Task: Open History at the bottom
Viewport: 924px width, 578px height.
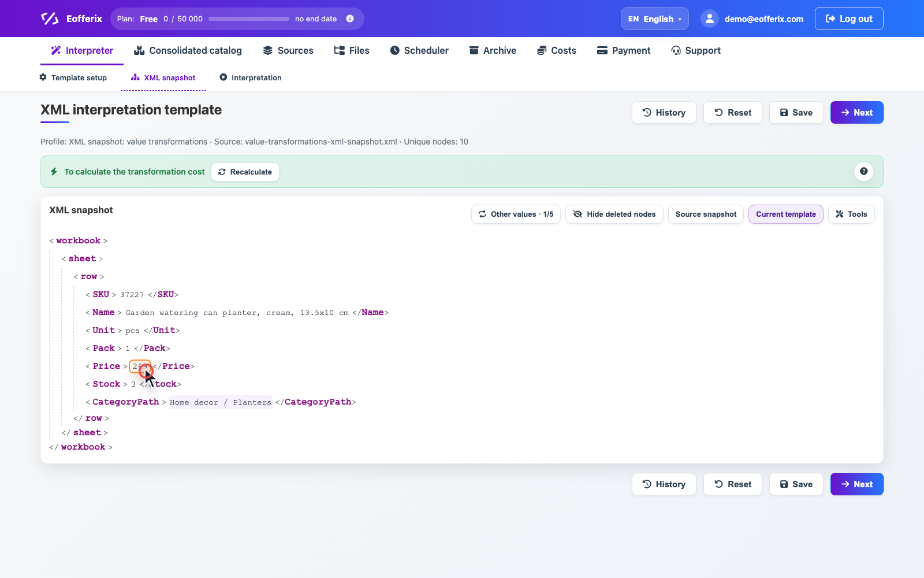Action: [664, 484]
